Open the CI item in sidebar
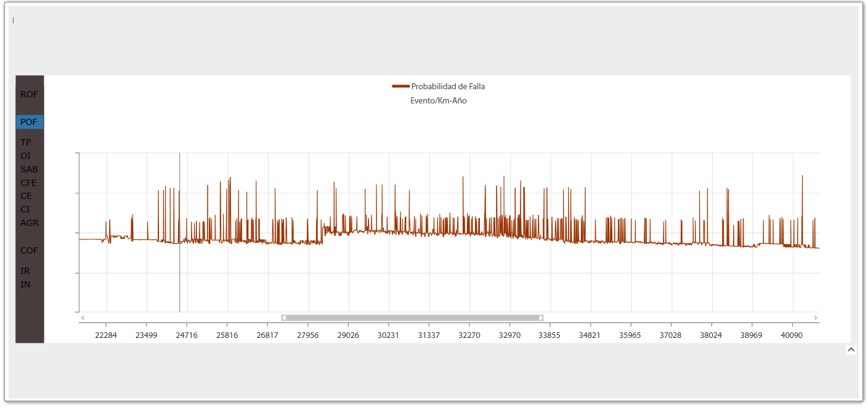This screenshot has width=868, height=413. (25, 209)
